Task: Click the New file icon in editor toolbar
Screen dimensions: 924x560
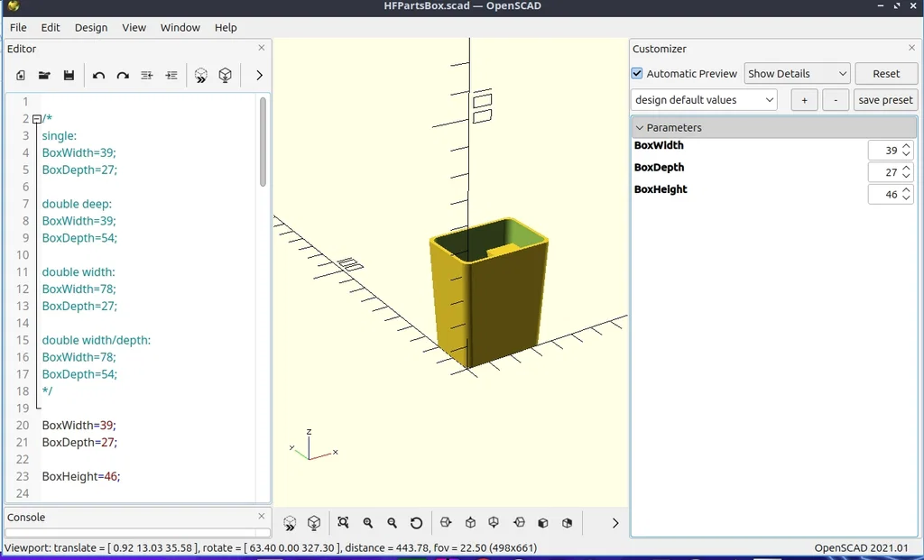Action: (21, 76)
